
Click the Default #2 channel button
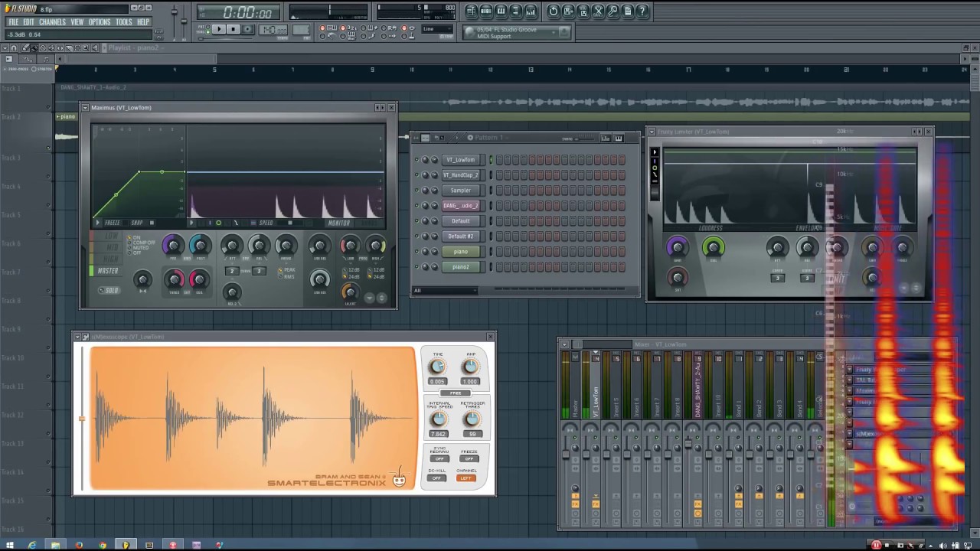point(460,236)
